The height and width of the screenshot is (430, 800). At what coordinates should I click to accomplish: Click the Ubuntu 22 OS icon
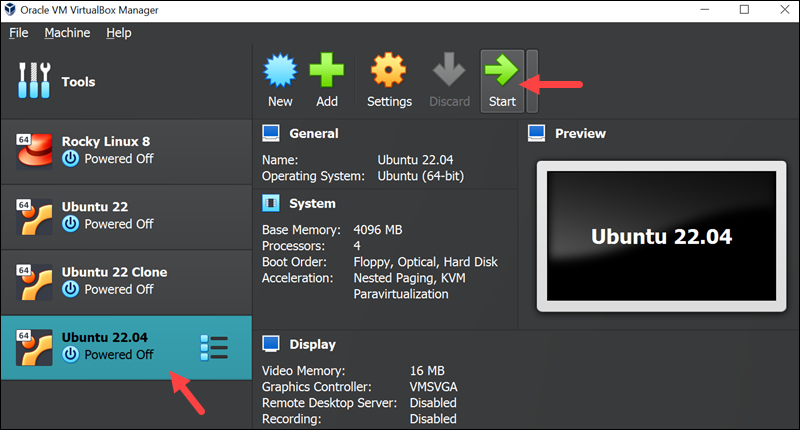34,217
